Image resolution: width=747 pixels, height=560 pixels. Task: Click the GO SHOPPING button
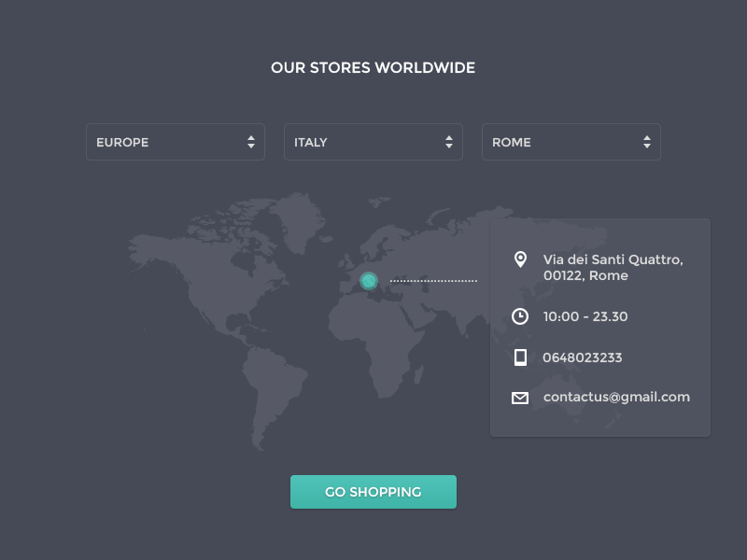pos(373,492)
